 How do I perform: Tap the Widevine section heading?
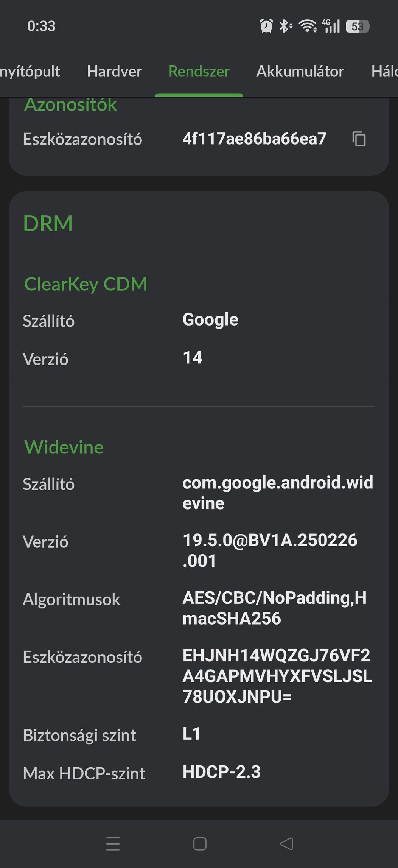pyautogui.click(x=64, y=447)
